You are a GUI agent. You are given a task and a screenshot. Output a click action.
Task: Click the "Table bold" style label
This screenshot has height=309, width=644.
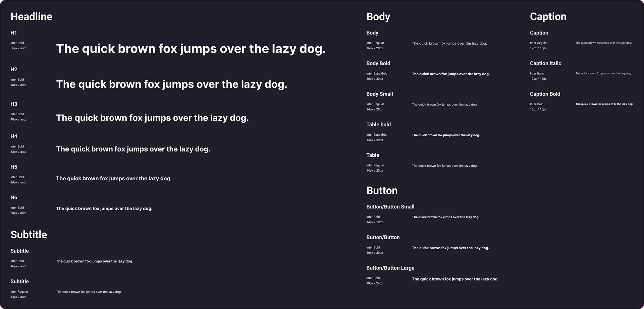pos(378,125)
